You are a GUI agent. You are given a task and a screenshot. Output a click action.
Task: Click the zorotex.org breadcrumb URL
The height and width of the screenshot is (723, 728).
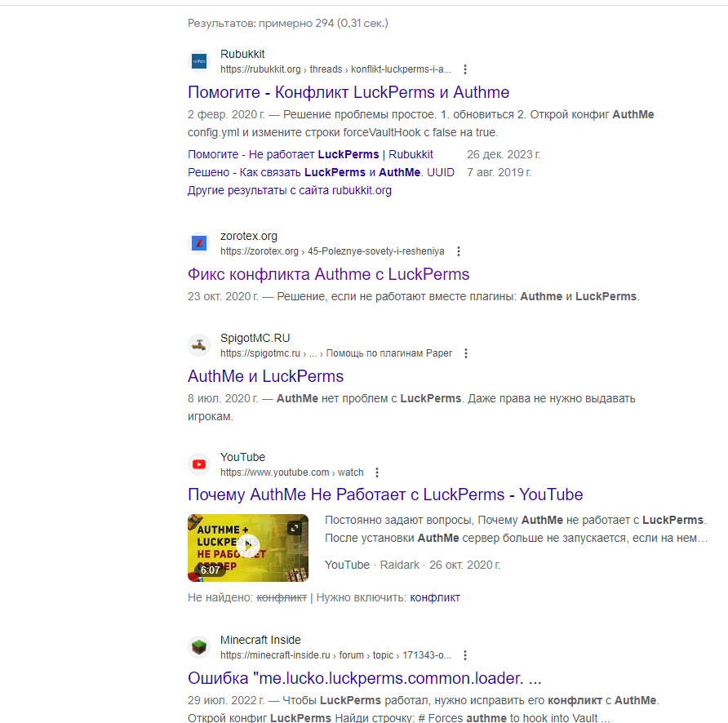click(x=332, y=251)
